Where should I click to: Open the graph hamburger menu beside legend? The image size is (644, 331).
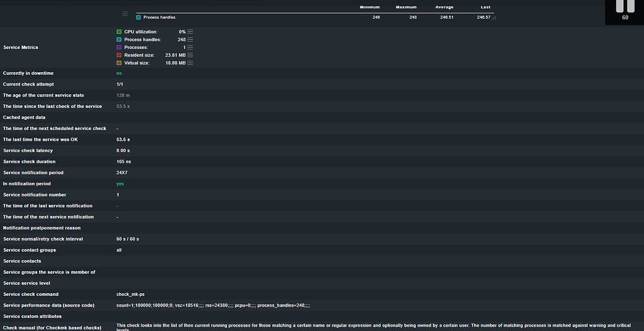pos(125,13)
